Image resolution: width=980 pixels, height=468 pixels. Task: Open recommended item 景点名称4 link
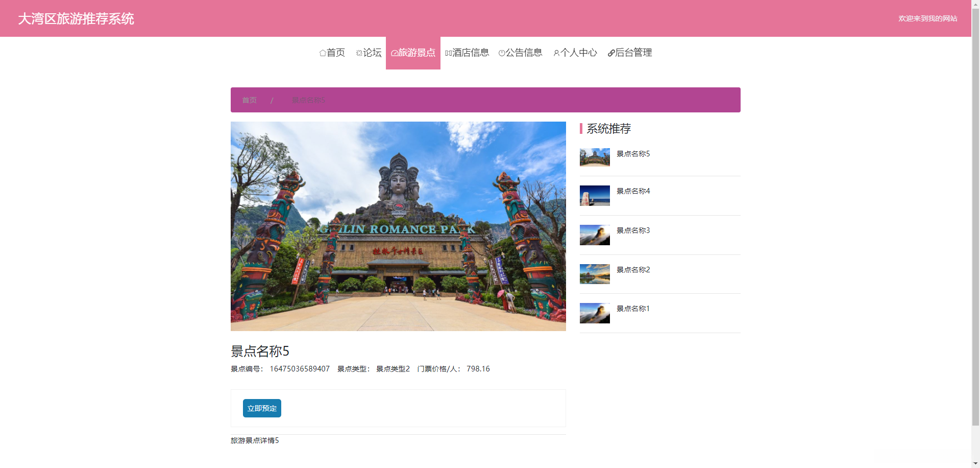[633, 191]
